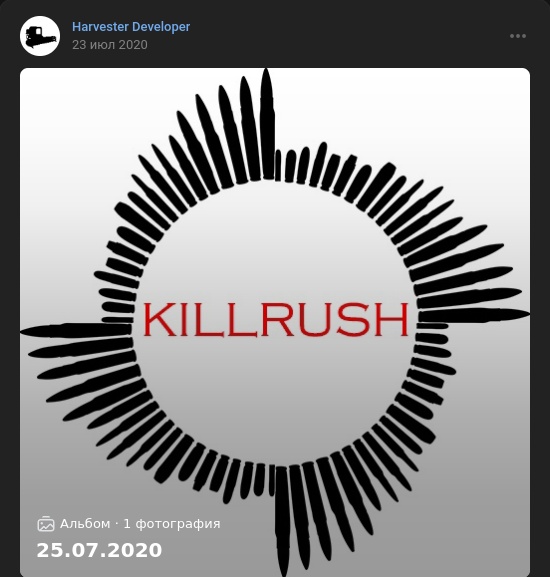Click the tallest bullet pointing upward

tap(267, 124)
